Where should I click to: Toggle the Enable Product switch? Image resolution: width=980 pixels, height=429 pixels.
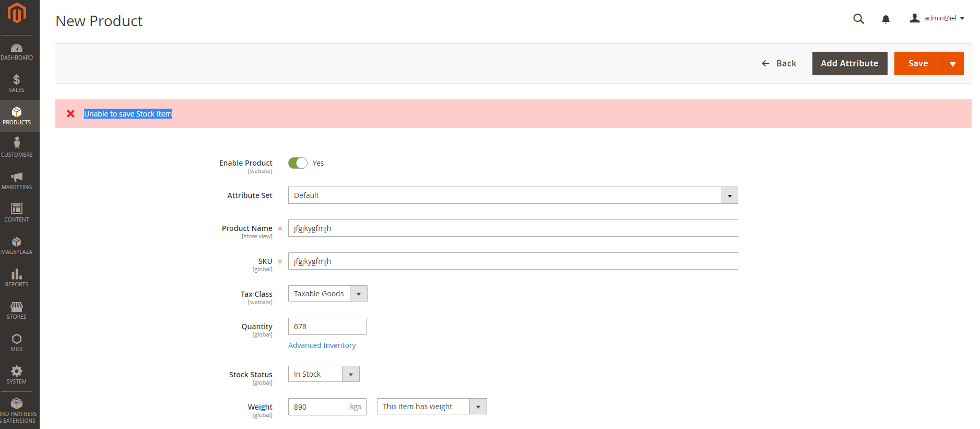point(298,163)
